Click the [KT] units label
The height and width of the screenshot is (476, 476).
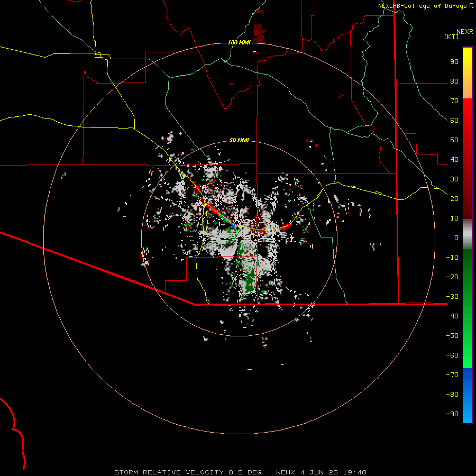452,36
